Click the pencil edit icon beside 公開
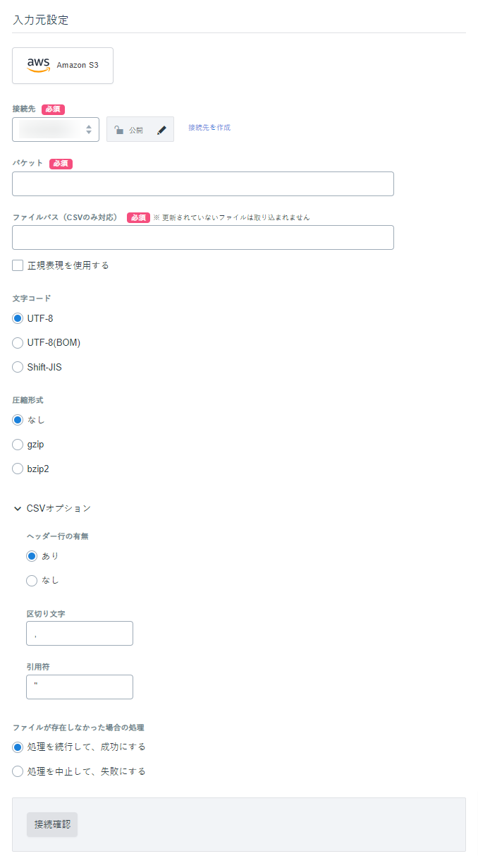This screenshot has width=478, height=868. pos(161,130)
